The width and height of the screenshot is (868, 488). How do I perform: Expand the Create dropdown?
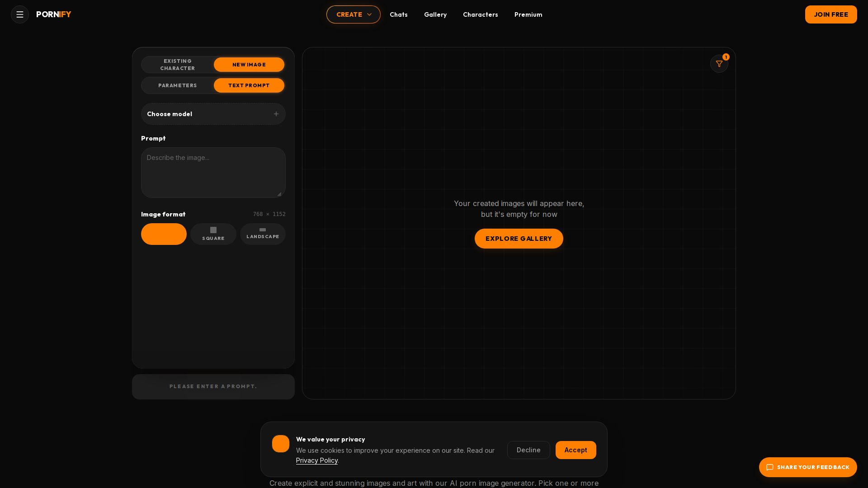point(354,14)
